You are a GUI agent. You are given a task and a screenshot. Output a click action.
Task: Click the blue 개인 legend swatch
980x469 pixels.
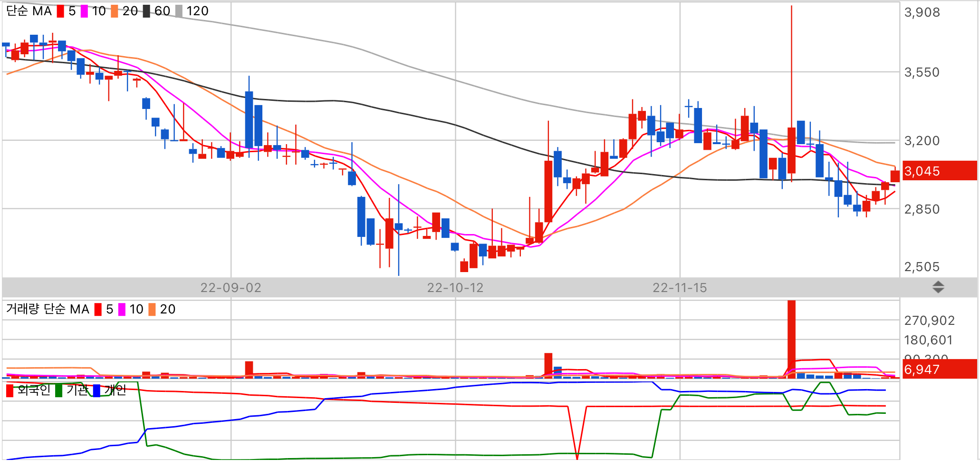click(x=97, y=391)
